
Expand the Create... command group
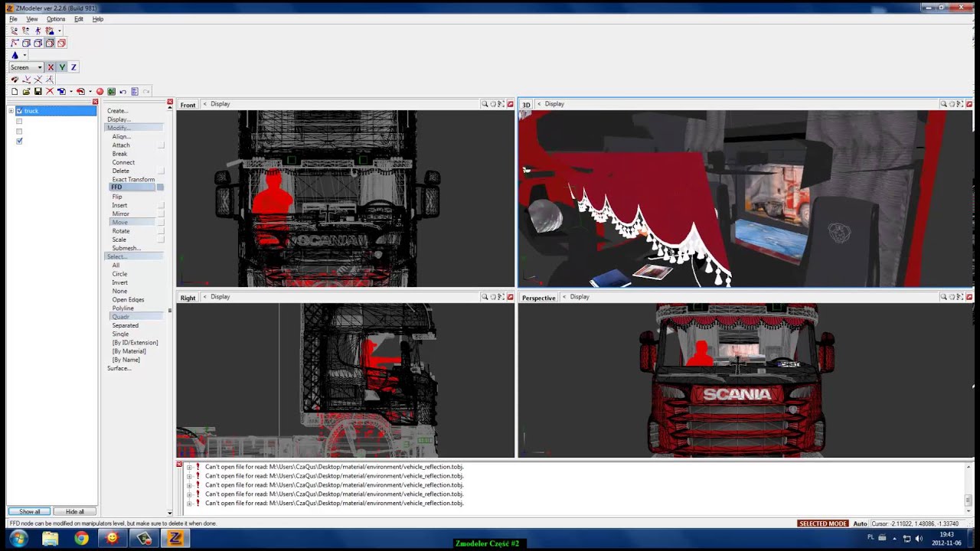coord(118,111)
